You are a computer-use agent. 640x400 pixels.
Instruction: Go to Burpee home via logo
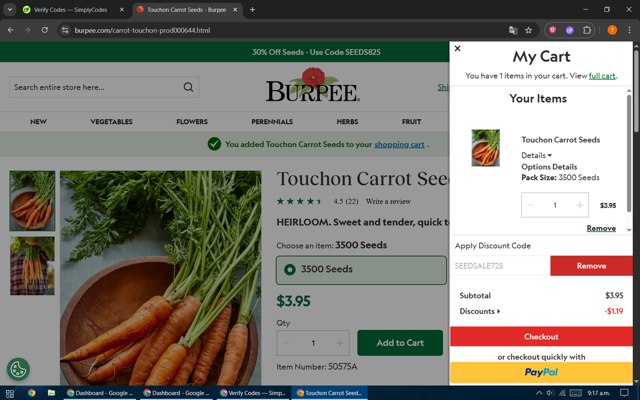click(313, 85)
